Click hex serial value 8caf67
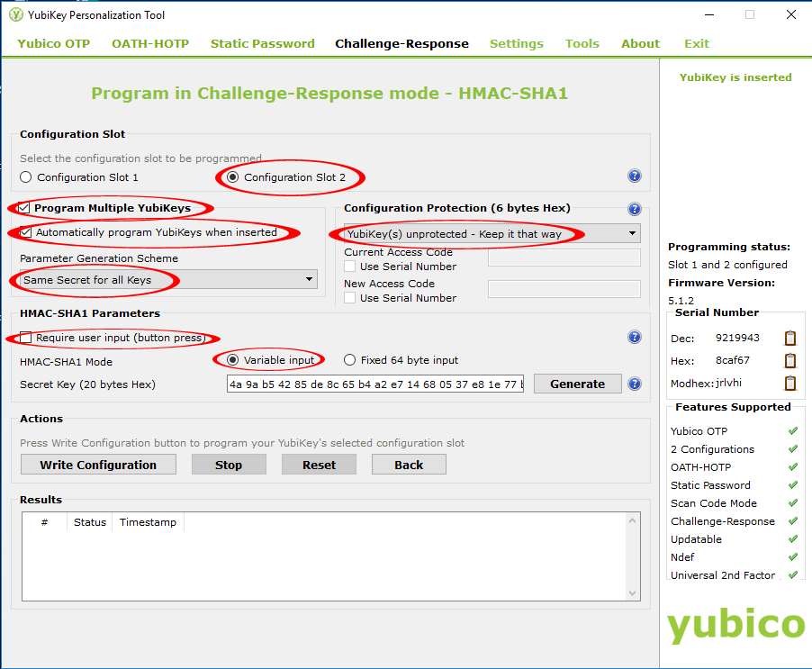The height and width of the screenshot is (669, 812). [x=732, y=360]
